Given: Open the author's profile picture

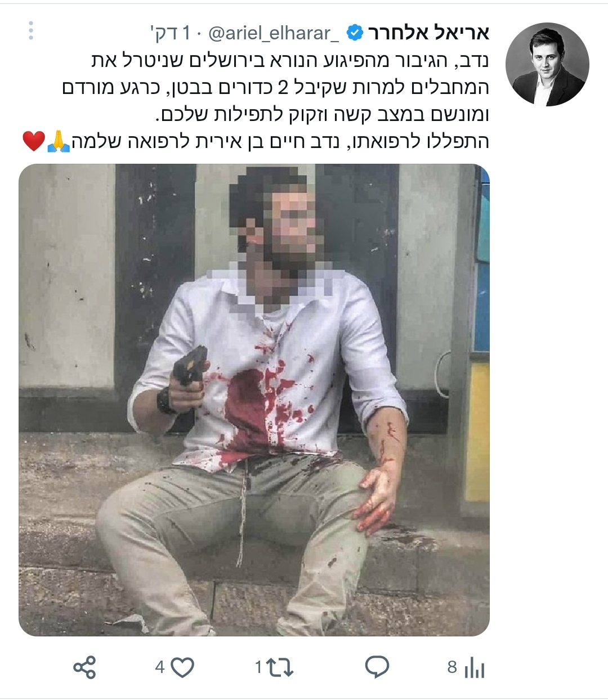Looking at the screenshot, I should coord(547,64).
